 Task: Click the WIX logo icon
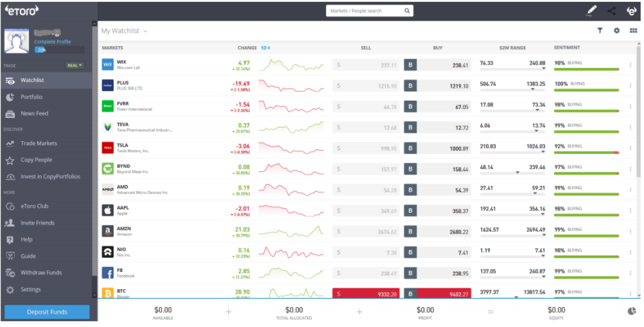(x=108, y=64)
